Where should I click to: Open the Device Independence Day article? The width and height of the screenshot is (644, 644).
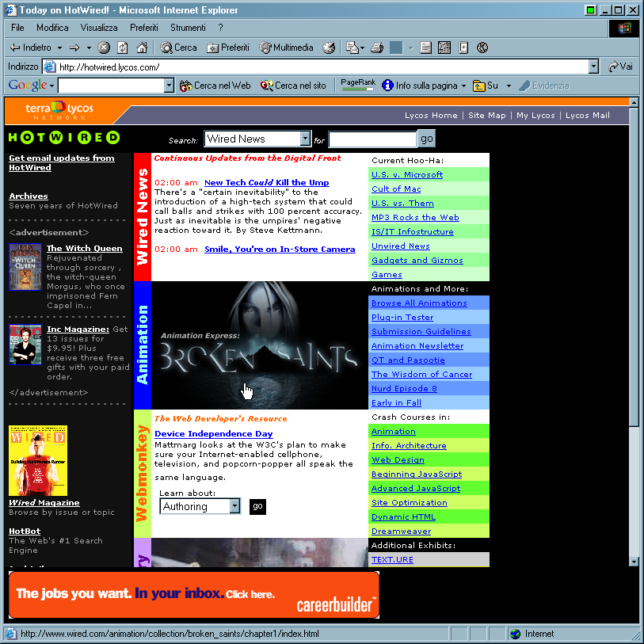(214, 433)
